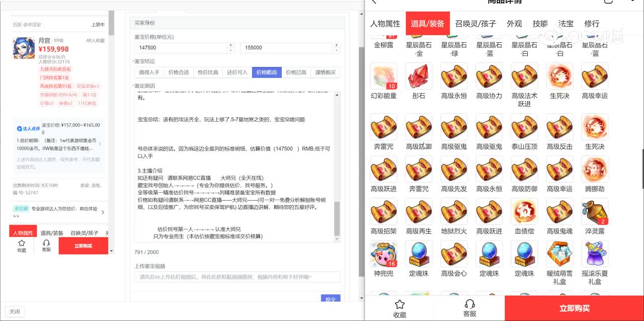Click 立即购买 button in left panel
This screenshot has width=644, height=321.
(84, 246)
